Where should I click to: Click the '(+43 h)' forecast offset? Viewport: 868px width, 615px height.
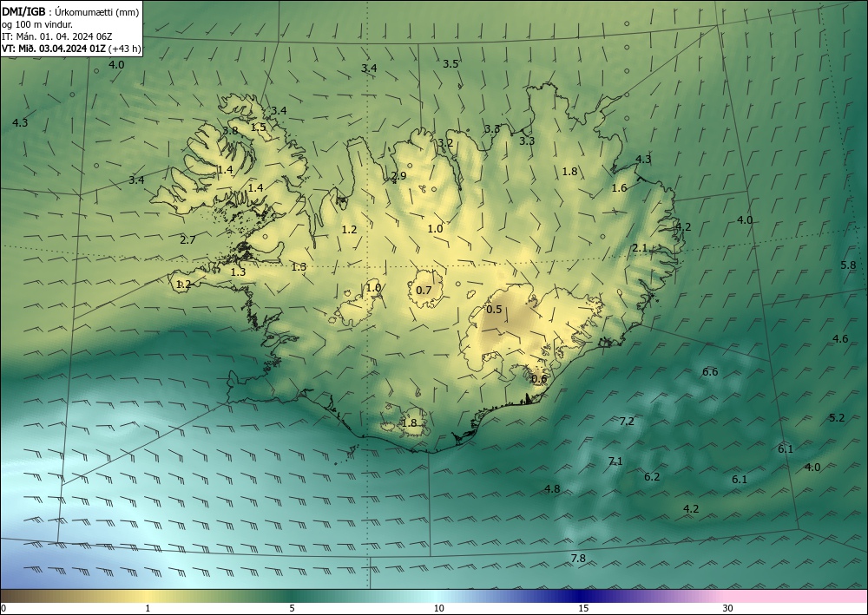pyautogui.click(x=124, y=49)
